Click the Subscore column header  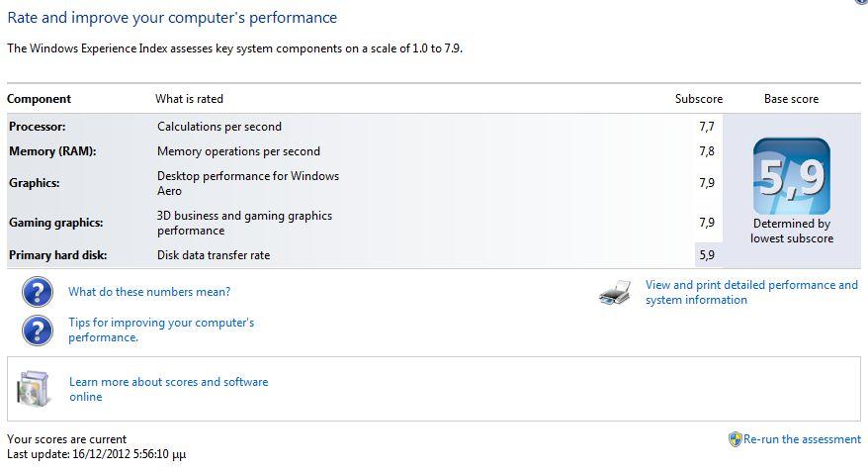click(x=699, y=99)
